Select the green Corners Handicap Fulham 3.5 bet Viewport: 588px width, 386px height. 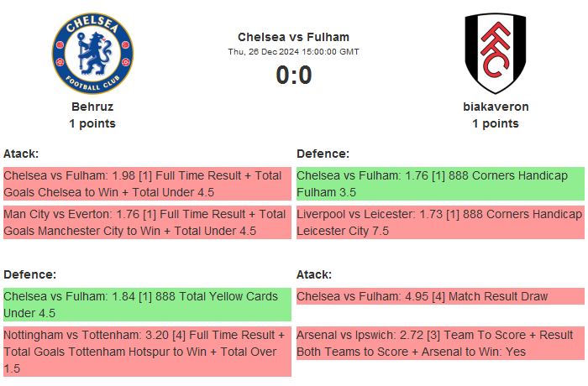(x=439, y=184)
